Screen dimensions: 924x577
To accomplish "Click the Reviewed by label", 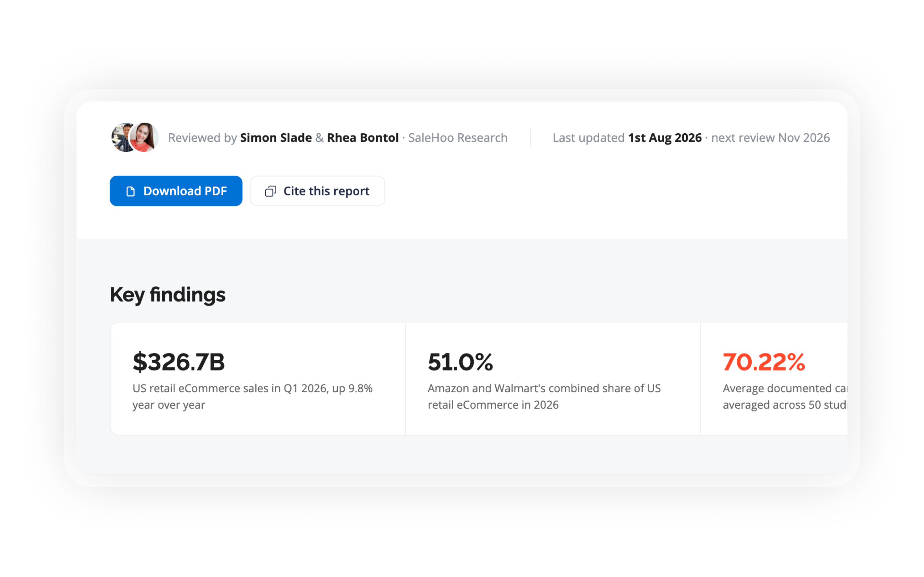I will 203,138.
